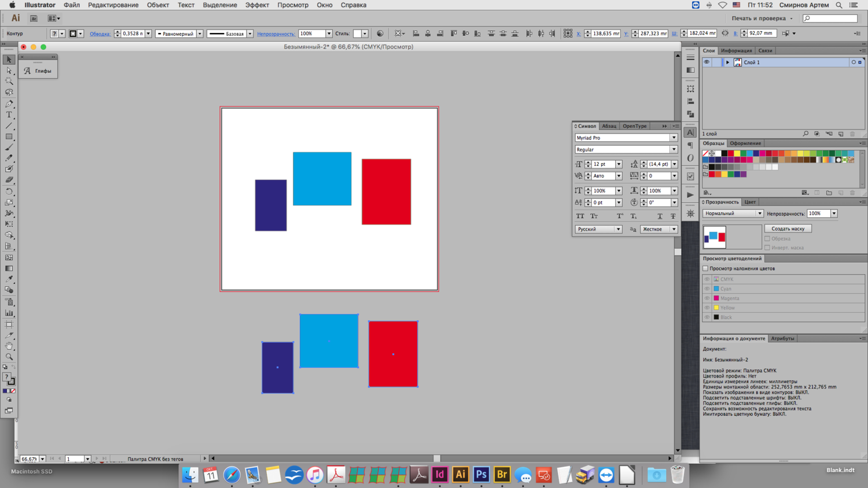Select the Zoom tool

[x=9, y=357]
